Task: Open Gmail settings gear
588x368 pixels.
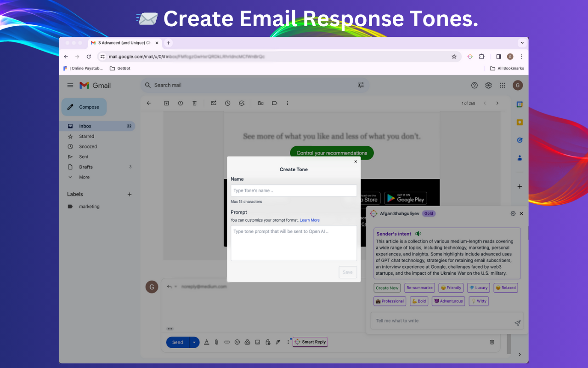Action: click(488, 85)
